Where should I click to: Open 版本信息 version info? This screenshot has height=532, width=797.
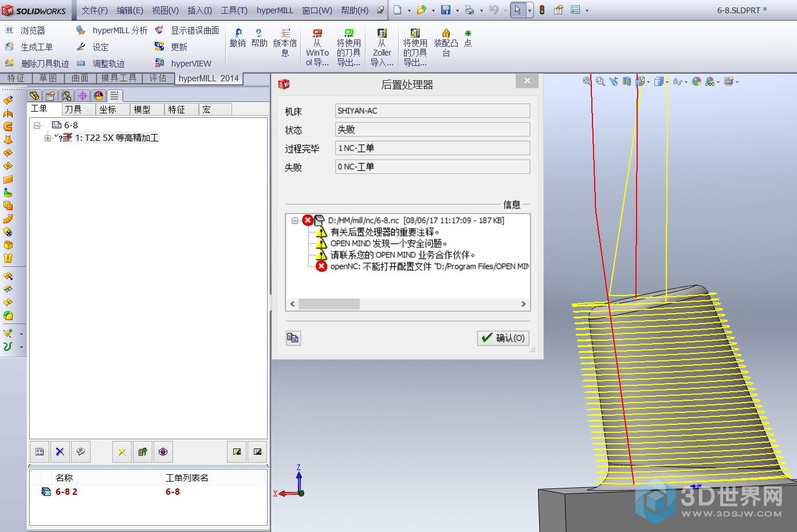(x=285, y=42)
